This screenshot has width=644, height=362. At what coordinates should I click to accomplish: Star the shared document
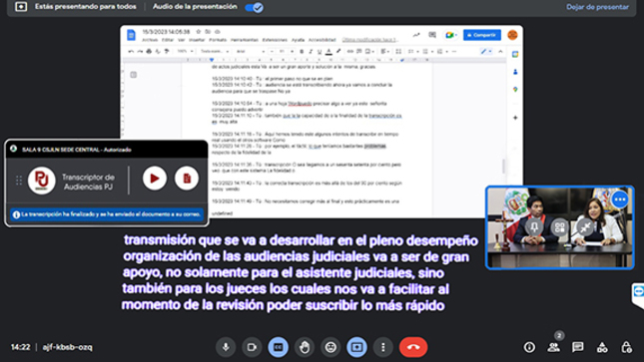[199, 32]
